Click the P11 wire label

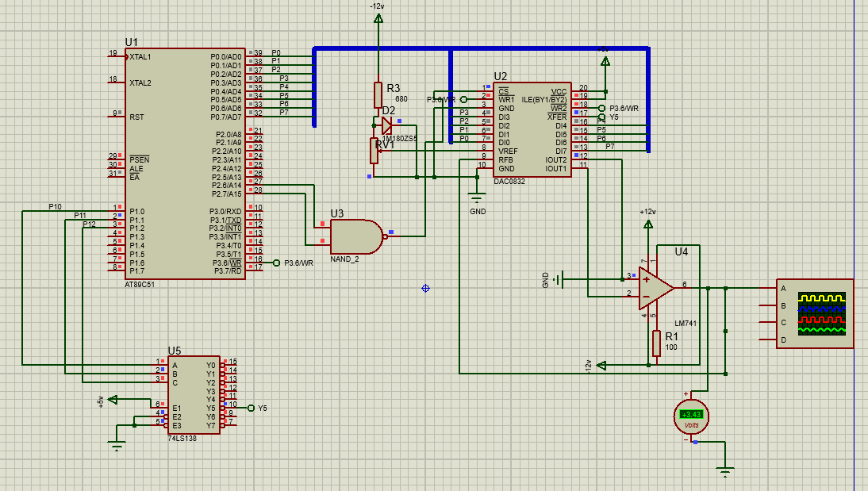click(x=80, y=215)
